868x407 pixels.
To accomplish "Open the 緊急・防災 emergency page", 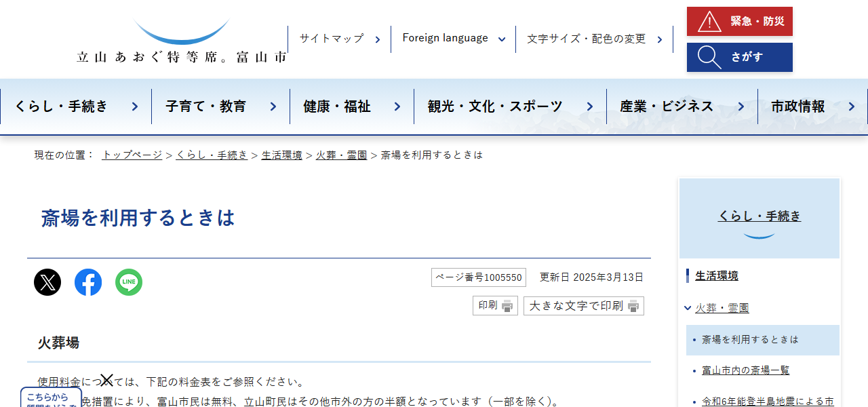I will click(x=739, y=21).
